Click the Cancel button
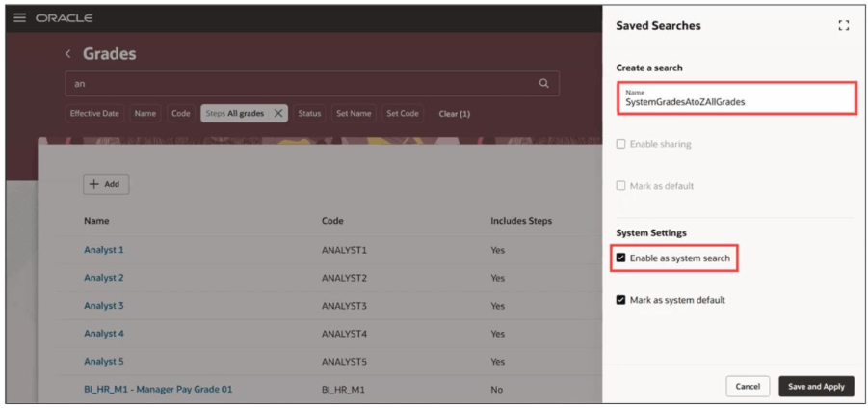868x408 pixels. coord(748,387)
